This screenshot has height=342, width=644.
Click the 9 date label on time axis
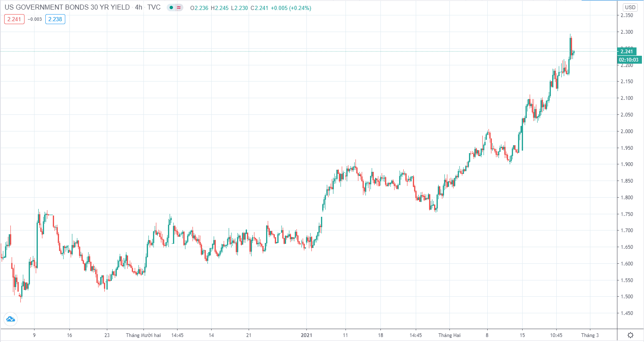[x=34, y=335]
